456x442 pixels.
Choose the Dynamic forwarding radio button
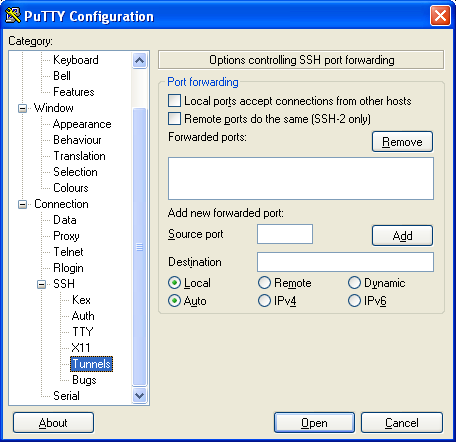pyautogui.click(x=354, y=283)
